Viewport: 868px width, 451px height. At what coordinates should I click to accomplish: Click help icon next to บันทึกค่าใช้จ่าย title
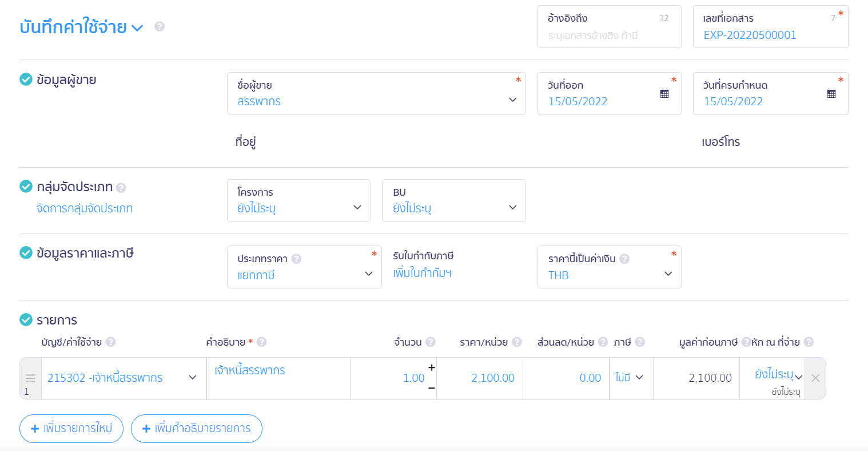coord(160,26)
